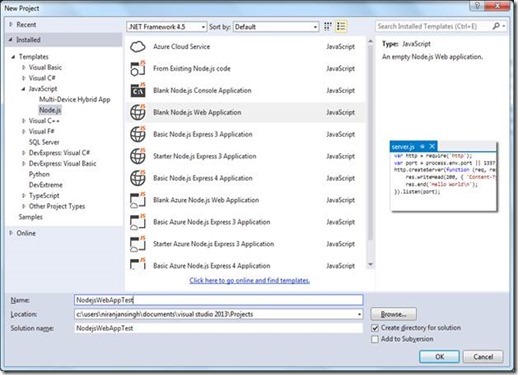Image resolution: width=518 pixels, height=375 pixels.
Task: Select 'Blank Azure Node.js Web Application' template name
Action: pos(206,200)
